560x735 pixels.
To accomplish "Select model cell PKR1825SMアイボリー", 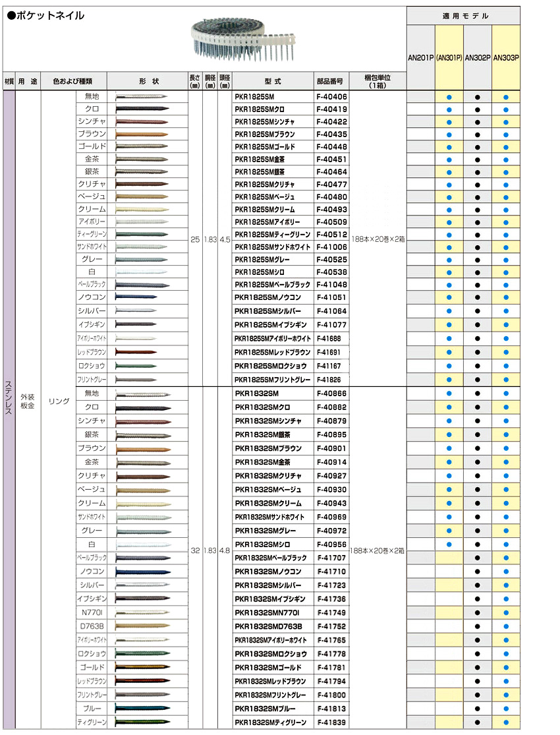I will coord(273,221).
